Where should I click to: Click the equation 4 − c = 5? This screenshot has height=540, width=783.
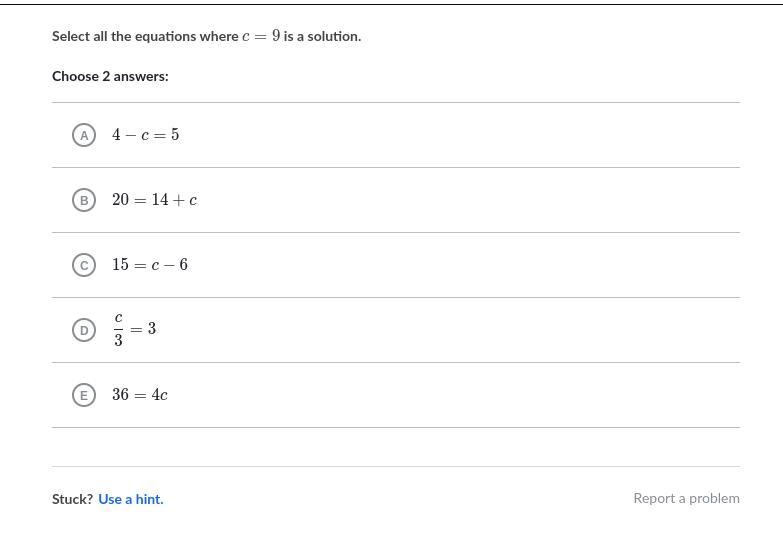tap(146, 135)
